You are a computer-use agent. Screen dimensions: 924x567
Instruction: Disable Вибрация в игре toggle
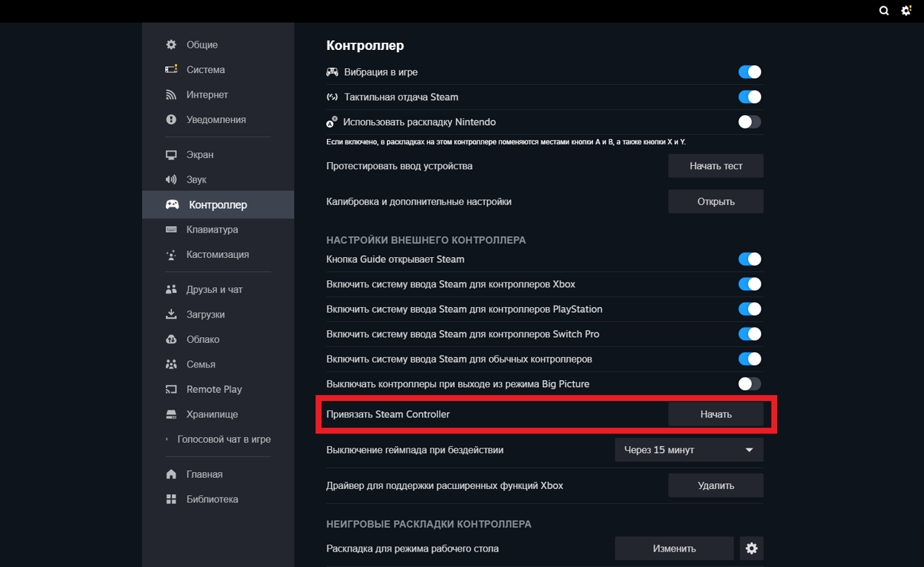[x=750, y=72]
